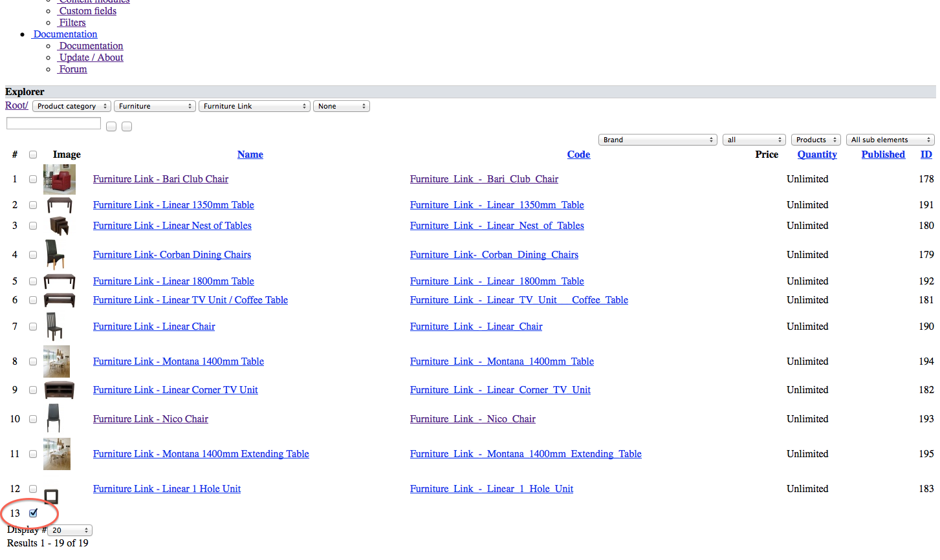Select the checkbox for Linear 1350mm Table row
940x560 pixels.
tap(33, 205)
